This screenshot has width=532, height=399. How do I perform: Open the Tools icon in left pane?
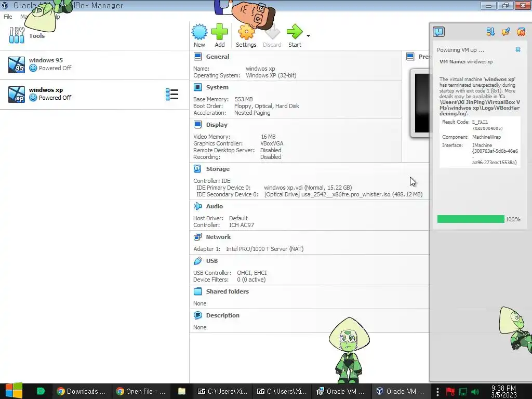(17, 35)
